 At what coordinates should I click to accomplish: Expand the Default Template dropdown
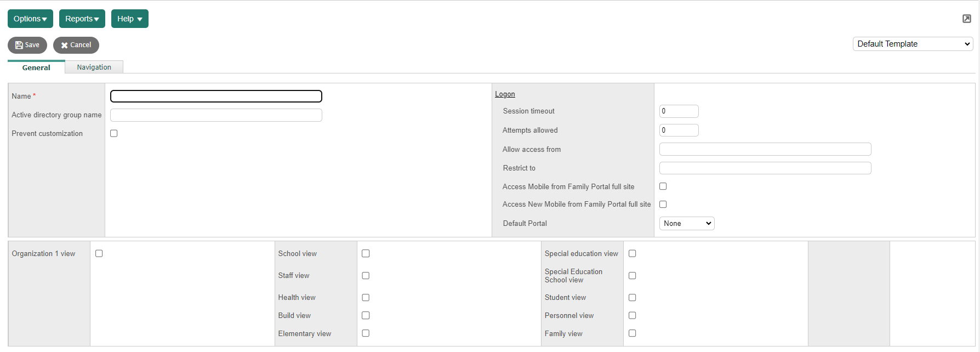913,44
